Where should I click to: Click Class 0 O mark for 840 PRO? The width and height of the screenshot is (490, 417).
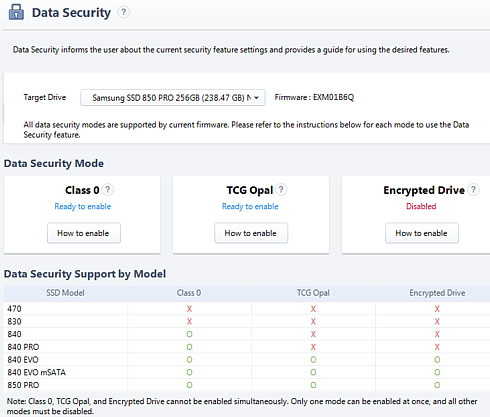pyautogui.click(x=189, y=347)
